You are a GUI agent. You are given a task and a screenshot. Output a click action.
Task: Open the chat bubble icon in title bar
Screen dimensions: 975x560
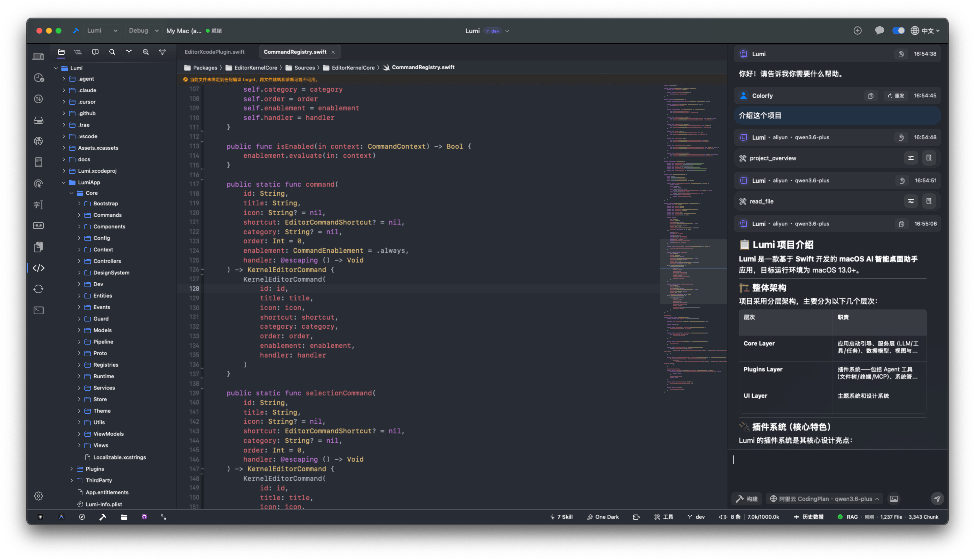tap(879, 31)
